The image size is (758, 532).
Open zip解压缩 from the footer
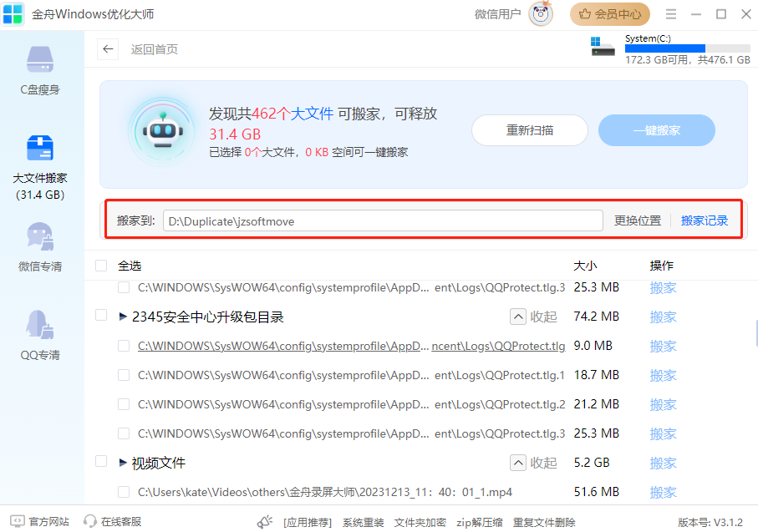tap(480, 522)
